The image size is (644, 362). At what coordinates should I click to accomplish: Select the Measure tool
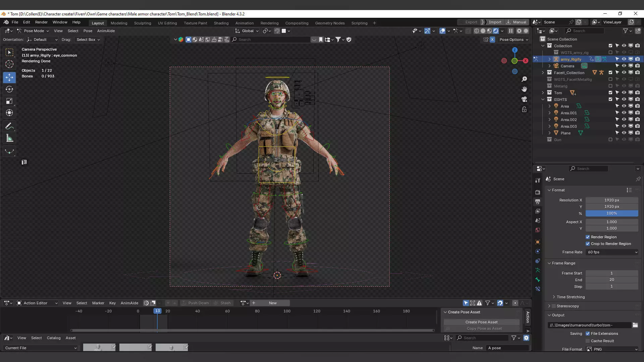click(x=9, y=138)
